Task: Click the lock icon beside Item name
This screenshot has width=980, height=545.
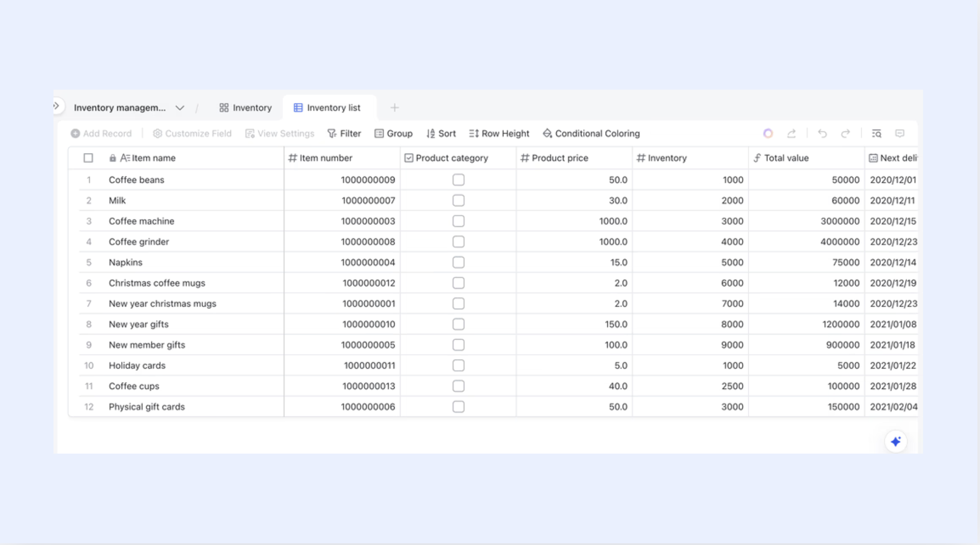Action: 113,158
